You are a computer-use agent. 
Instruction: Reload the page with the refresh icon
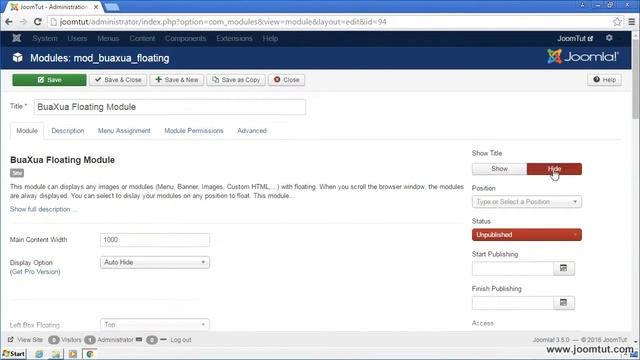(x=38, y=22)
